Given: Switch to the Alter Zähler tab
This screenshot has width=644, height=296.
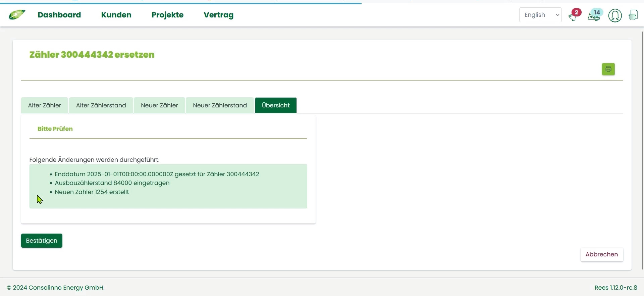Looking at the screenshot, I should point(45,105).
